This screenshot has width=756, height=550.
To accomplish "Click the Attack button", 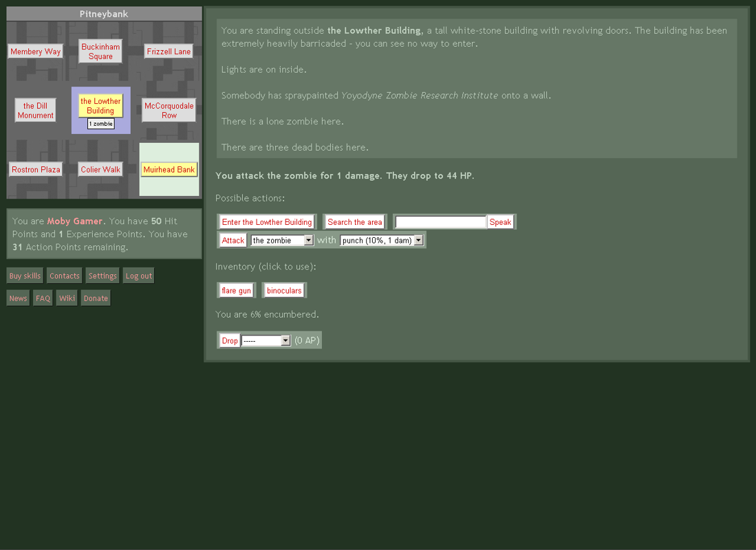I will (x=233, y=241).
